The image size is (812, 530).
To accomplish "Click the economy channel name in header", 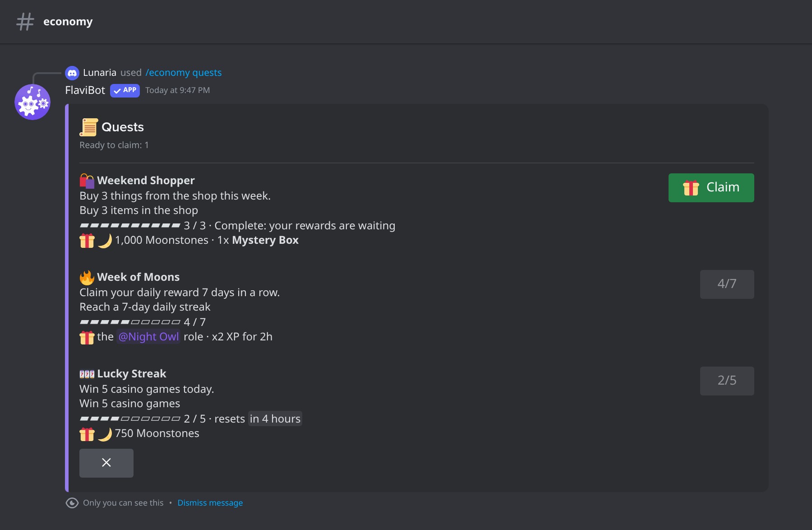I will pyautogui.click(x=68, y=22).
